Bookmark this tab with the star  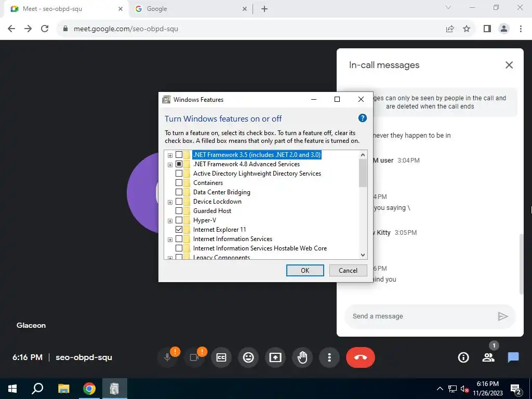[467, 29]
